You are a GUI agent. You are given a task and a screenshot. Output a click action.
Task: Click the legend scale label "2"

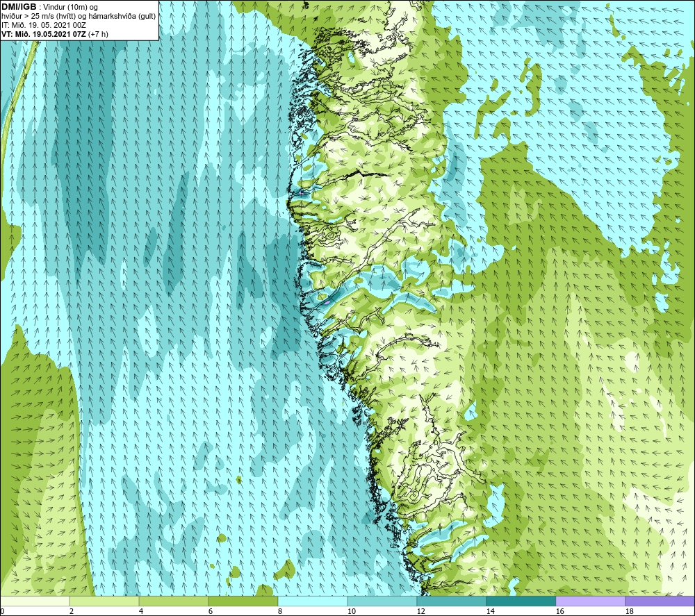tap(72, 612)
